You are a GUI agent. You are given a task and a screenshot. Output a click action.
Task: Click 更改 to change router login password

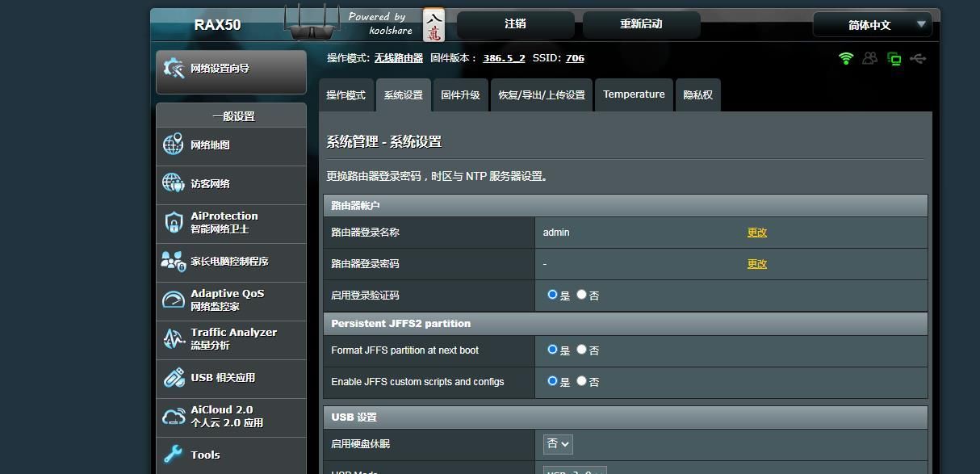click(x=756, y=263)
